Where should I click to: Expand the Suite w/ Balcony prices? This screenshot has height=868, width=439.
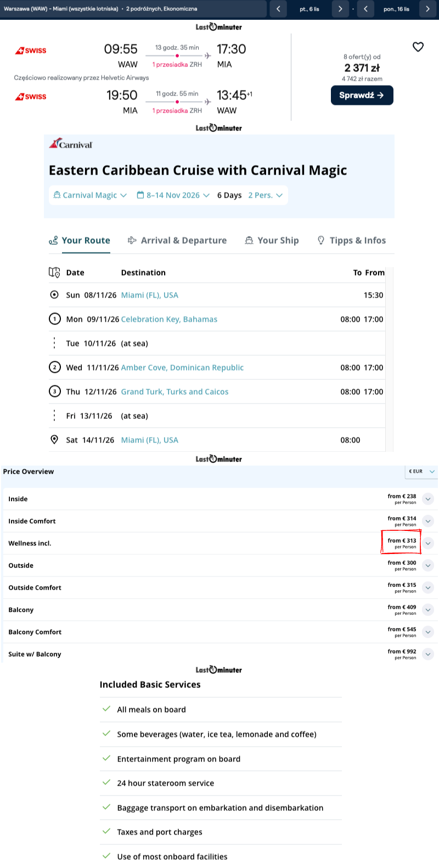point(428,654)
